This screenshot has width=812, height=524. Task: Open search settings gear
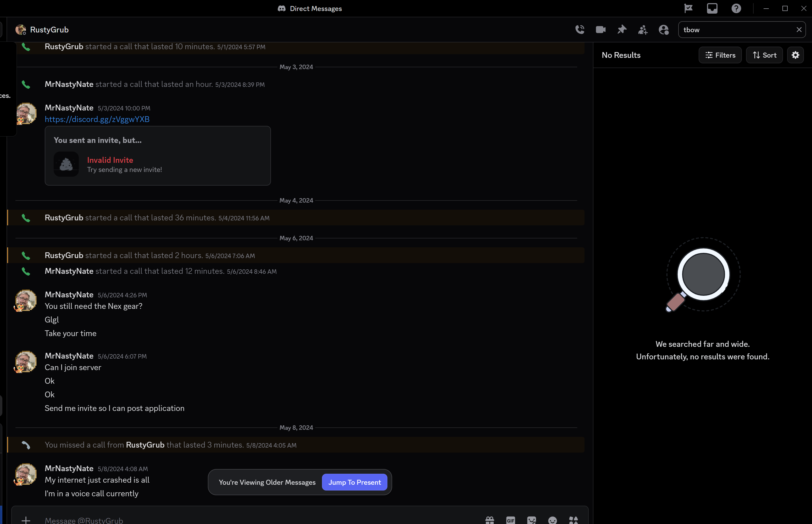pyautogui.click(x=795, y=55)
